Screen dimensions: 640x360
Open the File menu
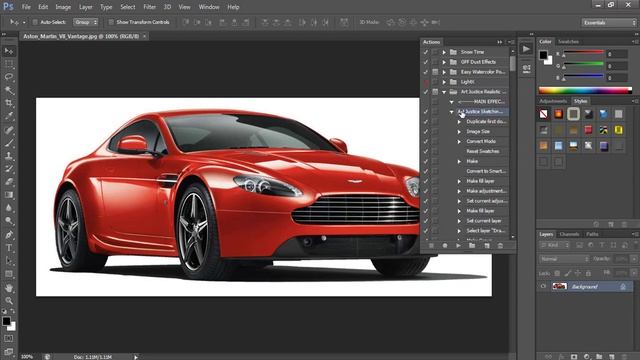point(26,7)
